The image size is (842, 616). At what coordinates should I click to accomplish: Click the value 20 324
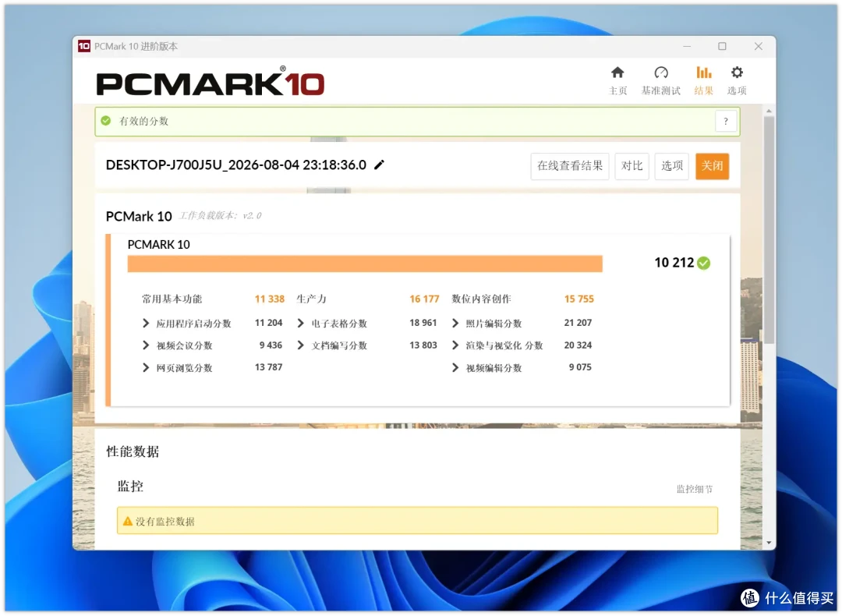[x=578, y=345]
